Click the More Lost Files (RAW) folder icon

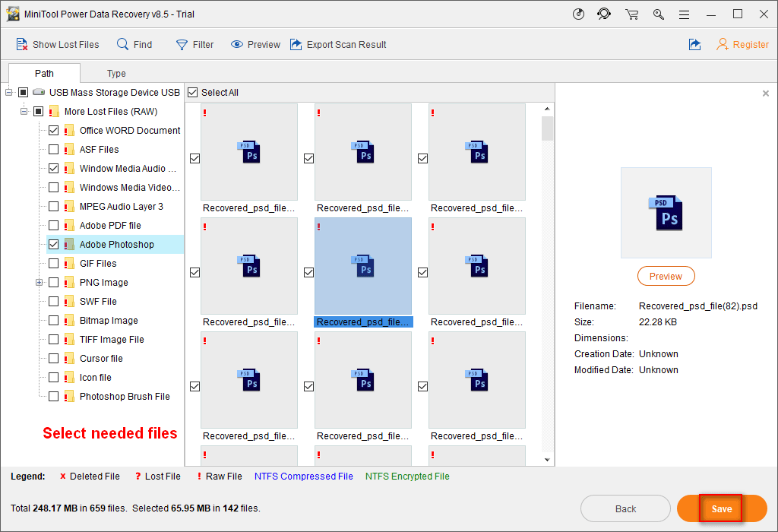(54, 111)
